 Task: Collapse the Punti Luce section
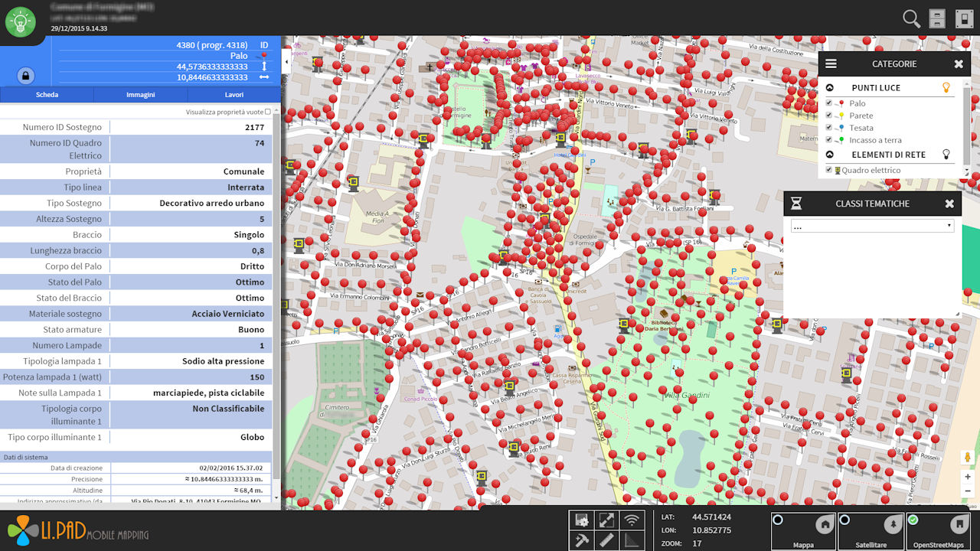pyautogui.click(x=830, y=88)
